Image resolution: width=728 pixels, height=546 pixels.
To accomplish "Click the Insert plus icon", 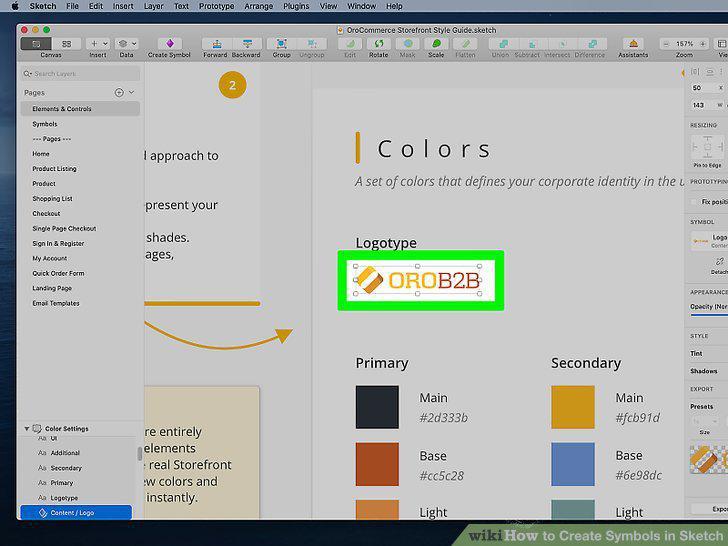I will click(x=94, y=44).
